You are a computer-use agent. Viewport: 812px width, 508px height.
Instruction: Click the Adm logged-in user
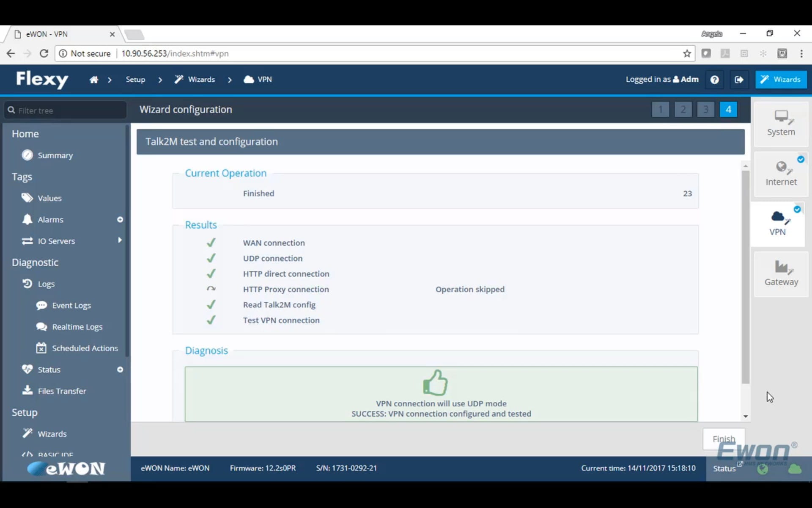[x=686, y=80]
